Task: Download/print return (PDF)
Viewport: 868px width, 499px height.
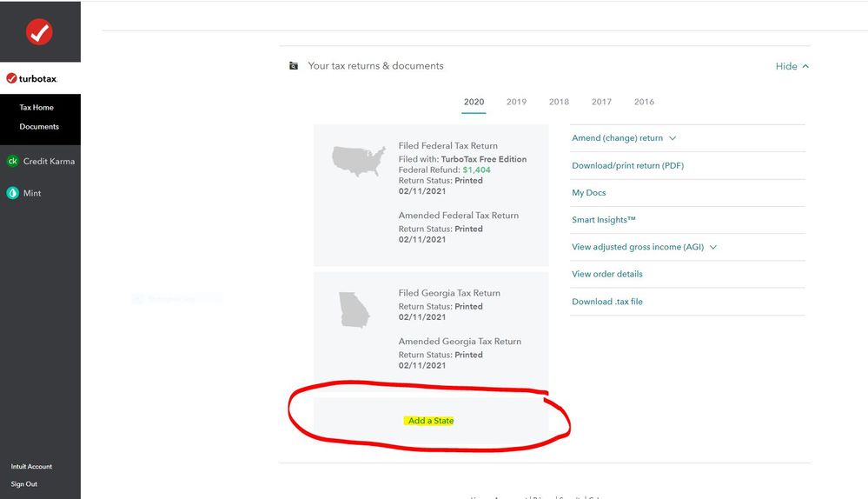Action: pos(627,165)
